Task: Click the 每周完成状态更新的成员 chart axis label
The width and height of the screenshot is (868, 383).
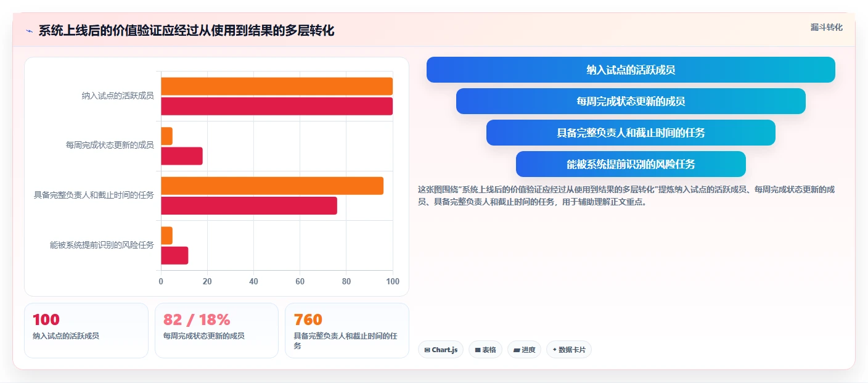Action: (x=110, y=146)
